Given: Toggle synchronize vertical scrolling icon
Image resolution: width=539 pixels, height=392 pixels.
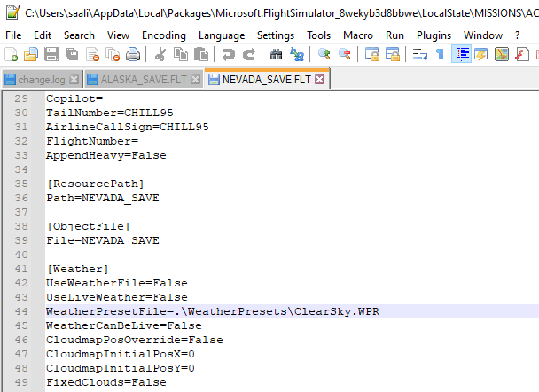Looking at the screenshot, I should coord(371,54).
